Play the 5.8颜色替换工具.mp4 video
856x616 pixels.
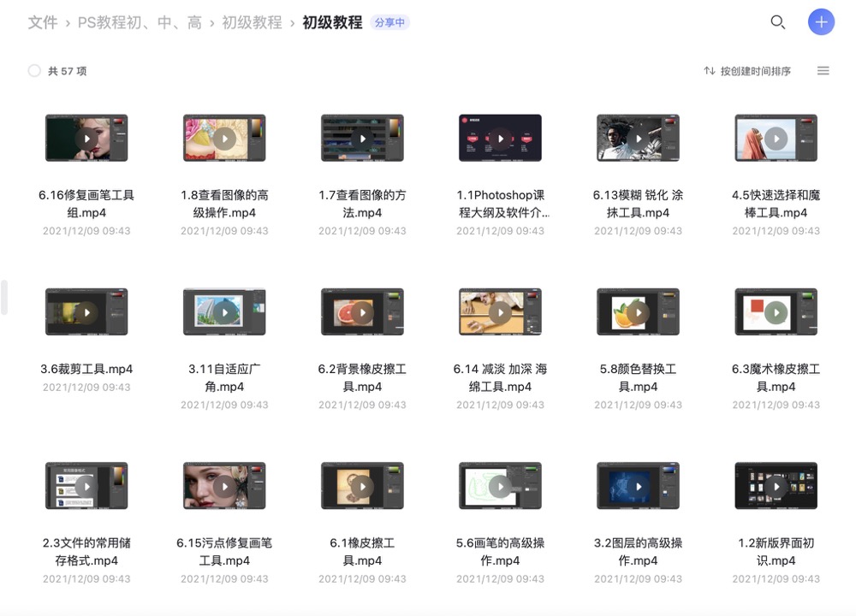pyautogui.click(x=638, y=312)
